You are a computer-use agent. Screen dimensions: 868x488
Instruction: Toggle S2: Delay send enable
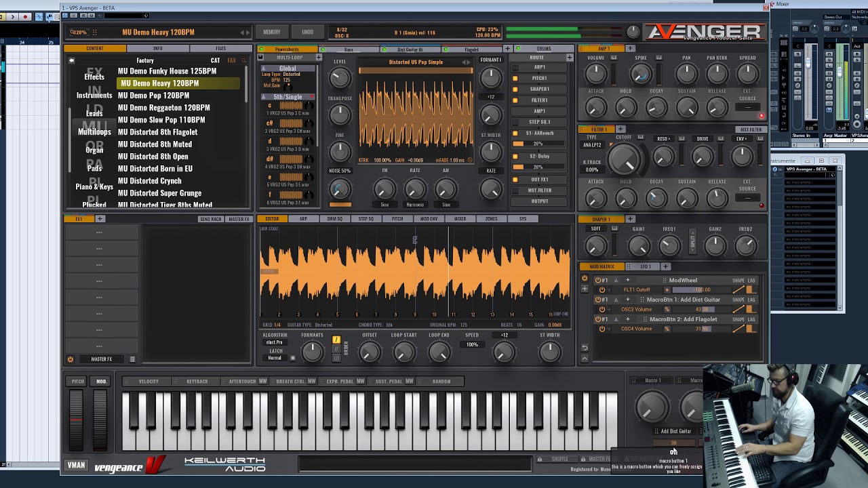515,157
